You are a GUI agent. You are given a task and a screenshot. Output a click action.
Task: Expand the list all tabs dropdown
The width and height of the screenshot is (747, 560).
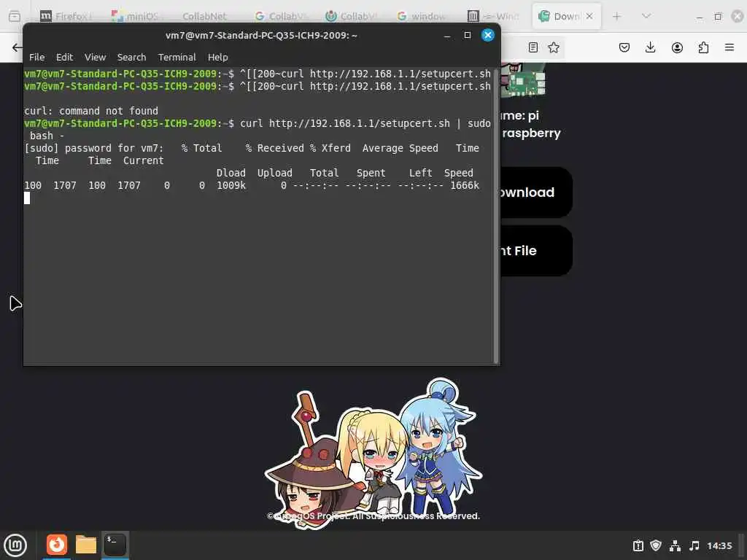[646, 16]
